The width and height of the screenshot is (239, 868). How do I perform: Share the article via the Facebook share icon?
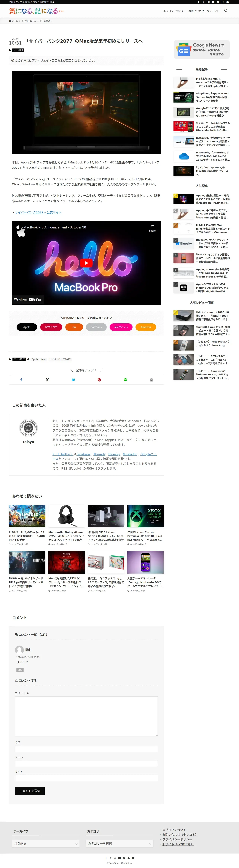[21, 380]
